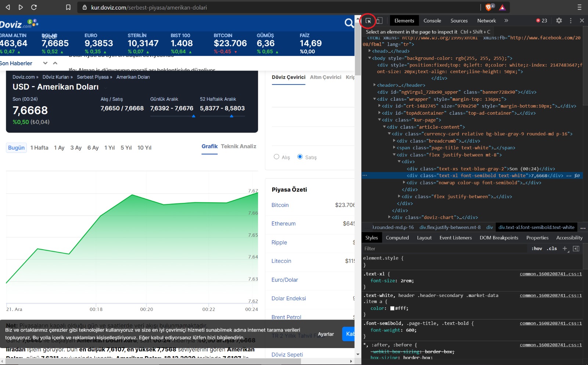Open the Doviz site search magnifier
This screenshot has height=365, width=588.
click(349, 23)
